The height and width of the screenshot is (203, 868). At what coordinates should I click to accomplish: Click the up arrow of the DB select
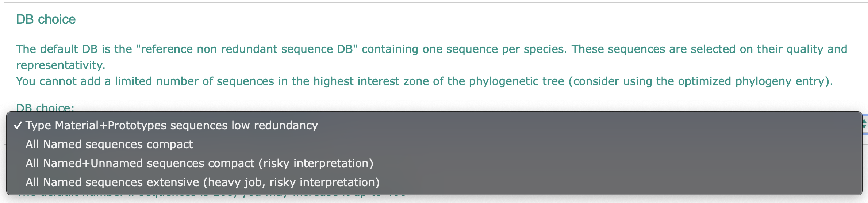coord(864,122)
